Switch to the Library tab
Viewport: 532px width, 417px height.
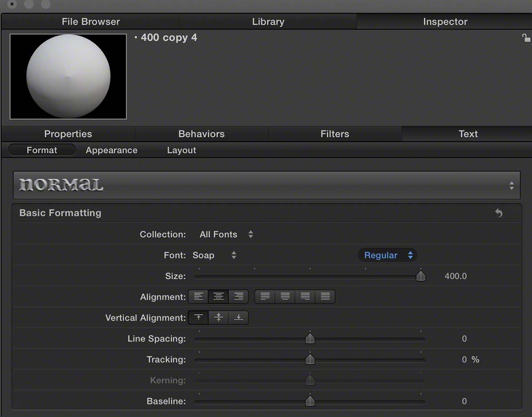click(x=268, y=22)
